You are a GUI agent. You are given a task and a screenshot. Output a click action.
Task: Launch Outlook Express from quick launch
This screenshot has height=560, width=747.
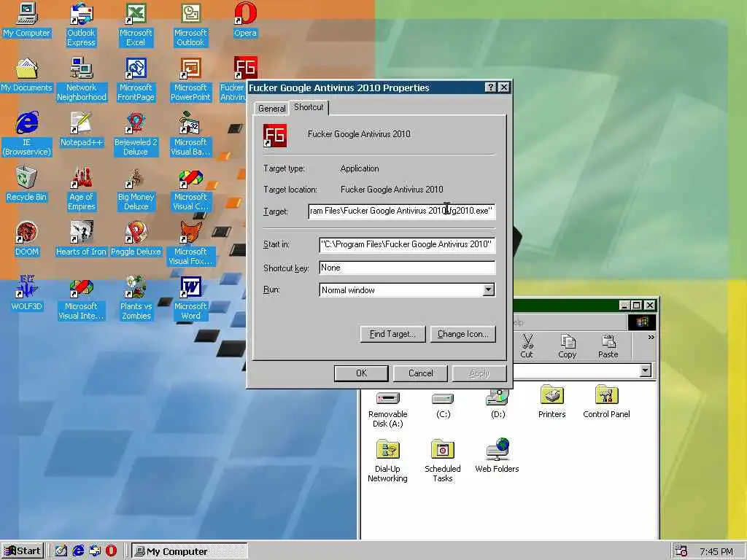[95, 551]
